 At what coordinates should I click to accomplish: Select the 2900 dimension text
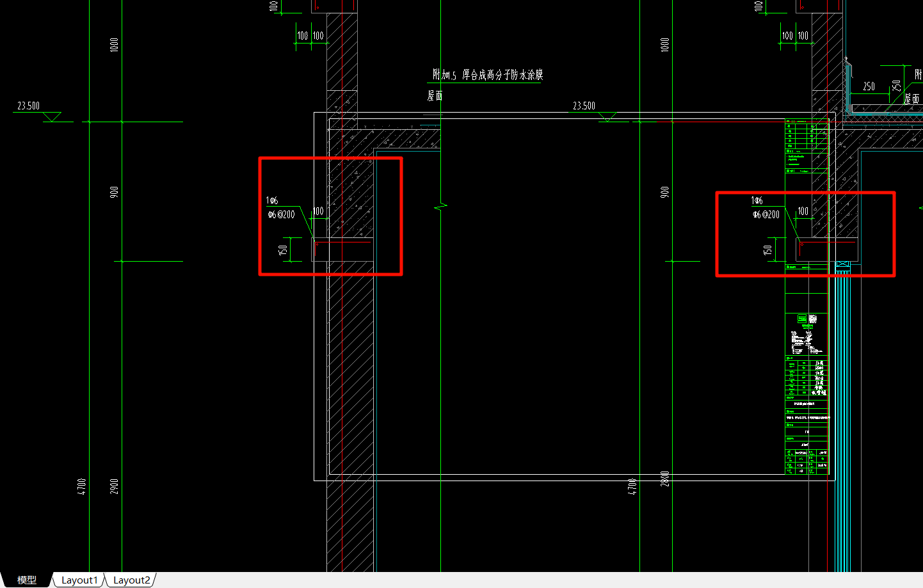[114, 486]
